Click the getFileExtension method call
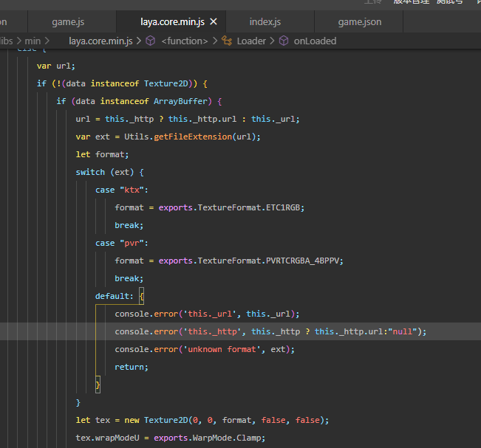Image resolution: width=481 pixels, height=448 pixels. pos(194,137)
